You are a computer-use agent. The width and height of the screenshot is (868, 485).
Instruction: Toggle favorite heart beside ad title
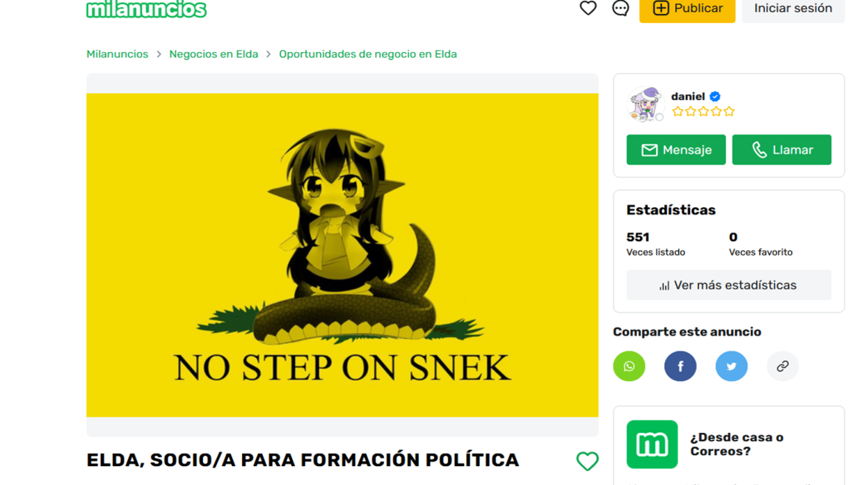click(x=587, y=461)
